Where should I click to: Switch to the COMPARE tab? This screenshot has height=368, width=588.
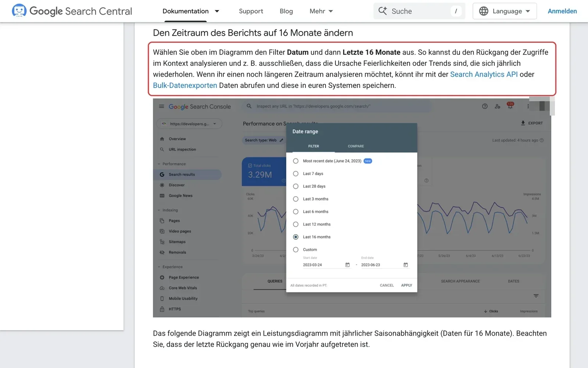356,146
